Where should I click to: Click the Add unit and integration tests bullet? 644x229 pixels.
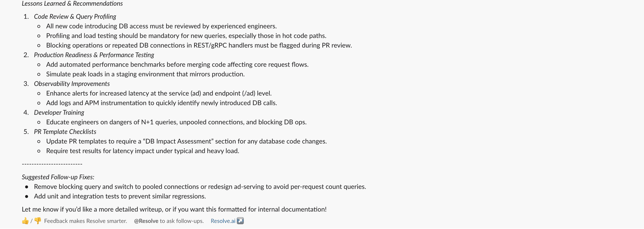click(120, 196)
